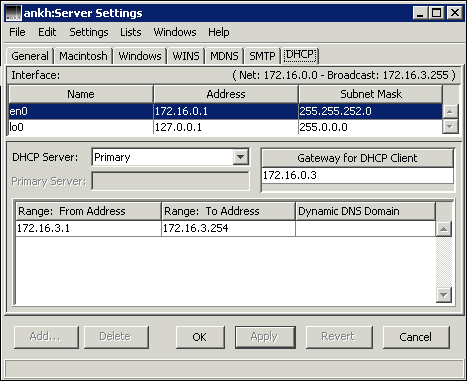Switch to the Windows settings tab
Viewport: 467px width, 381px height.
point(140,56)
